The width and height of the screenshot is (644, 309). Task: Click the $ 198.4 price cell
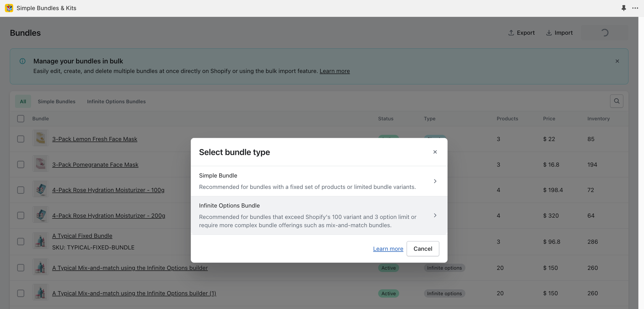pos(553,190)
